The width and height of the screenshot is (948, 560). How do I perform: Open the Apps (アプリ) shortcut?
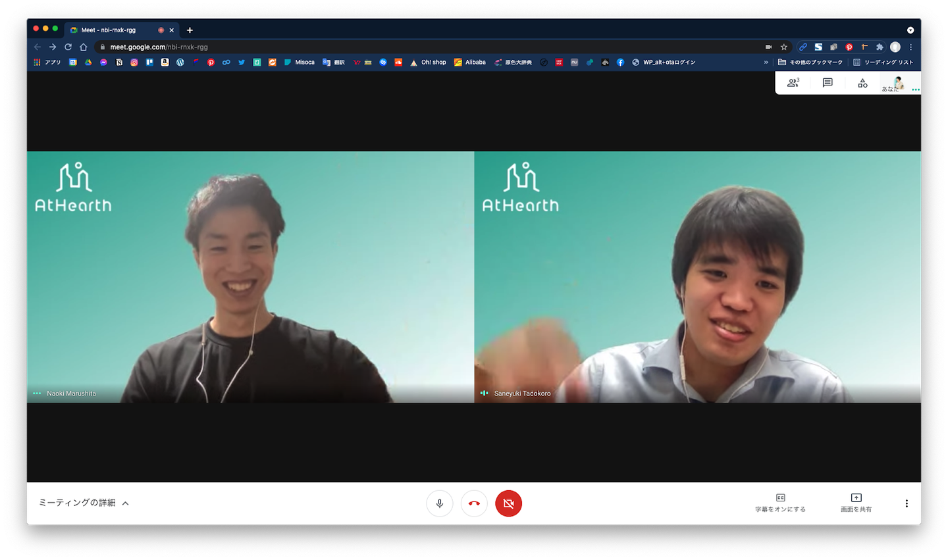47,63
